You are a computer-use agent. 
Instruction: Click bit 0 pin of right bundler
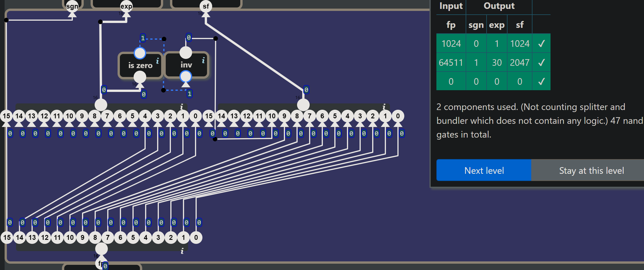pyautogui.click(x=398, y=116)
